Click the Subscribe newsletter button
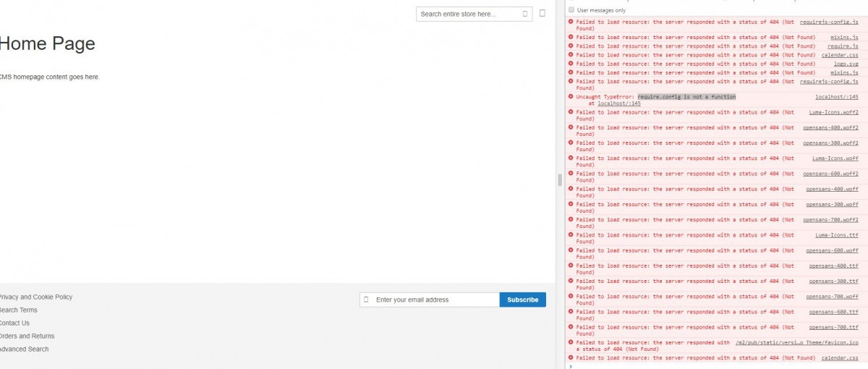 pyautogui.click(x=523, y=300)
